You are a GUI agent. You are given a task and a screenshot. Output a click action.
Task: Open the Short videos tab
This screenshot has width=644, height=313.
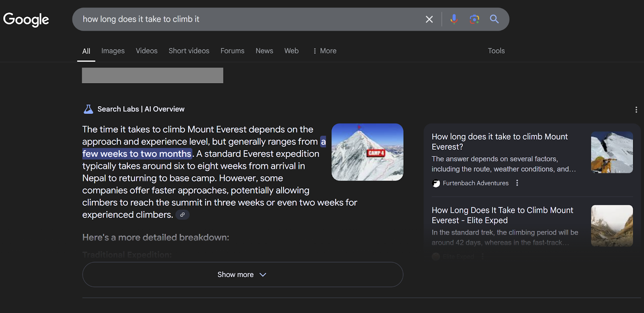tap(189, 51)
